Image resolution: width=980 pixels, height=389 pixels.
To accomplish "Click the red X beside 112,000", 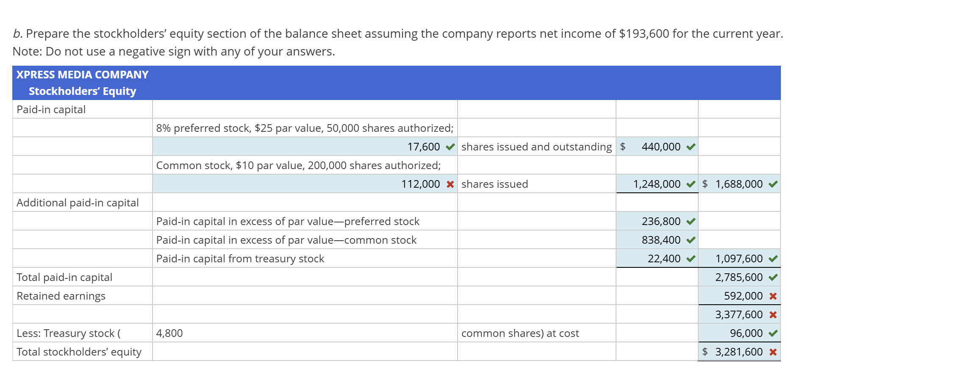I will pos(450,184).
